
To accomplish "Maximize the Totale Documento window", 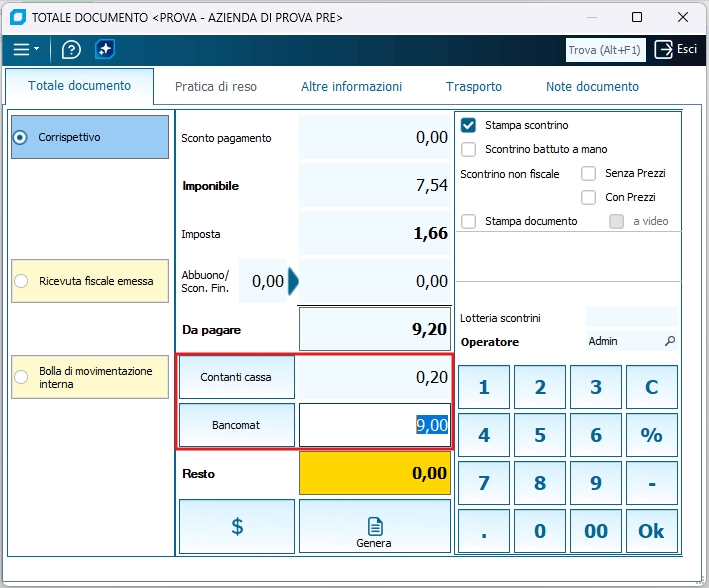I will point(637,17).
